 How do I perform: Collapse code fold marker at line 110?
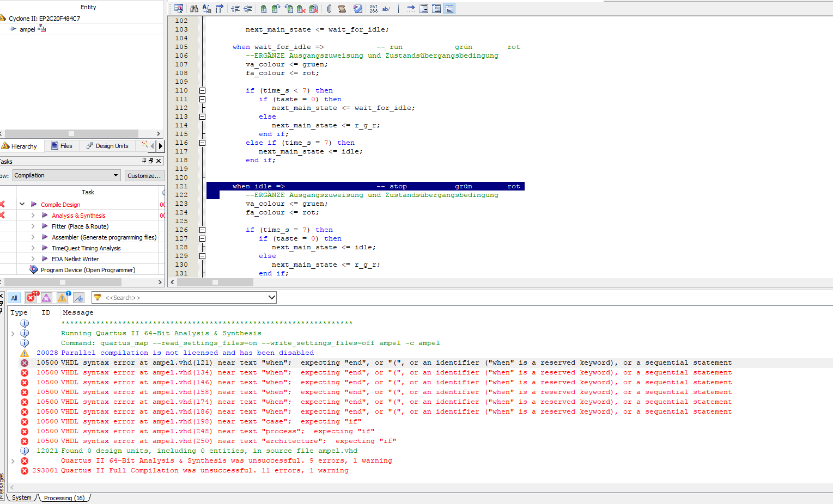tap(202, 90)
